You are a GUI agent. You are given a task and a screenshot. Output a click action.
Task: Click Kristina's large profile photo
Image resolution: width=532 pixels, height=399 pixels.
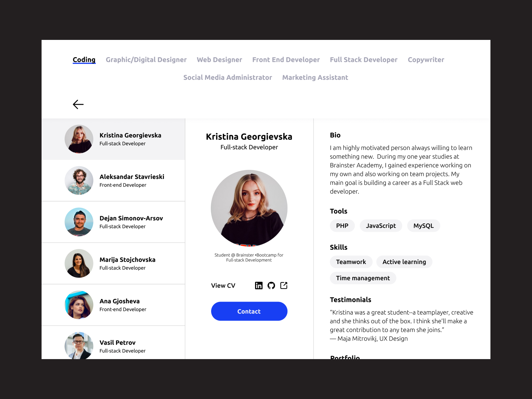pyautogui.click(x=249, y=208)
